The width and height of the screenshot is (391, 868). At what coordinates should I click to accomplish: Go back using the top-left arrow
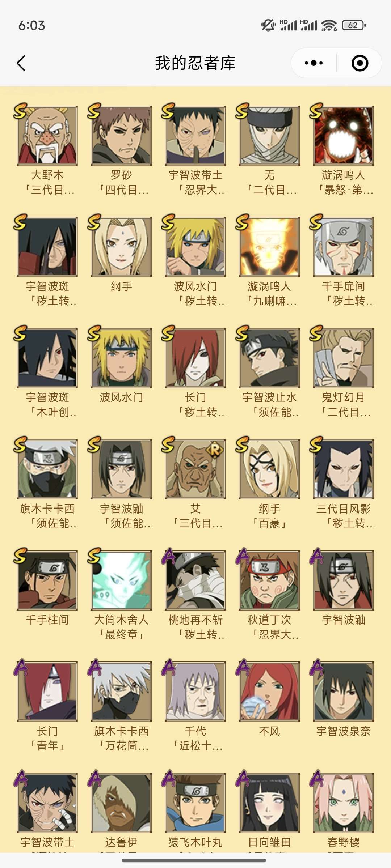21,63
